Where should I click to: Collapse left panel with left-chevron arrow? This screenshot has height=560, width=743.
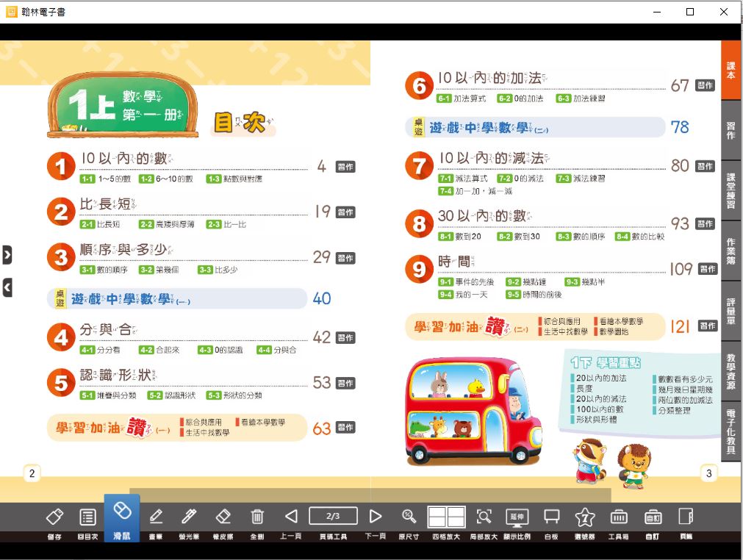click(x=7, y=287)
